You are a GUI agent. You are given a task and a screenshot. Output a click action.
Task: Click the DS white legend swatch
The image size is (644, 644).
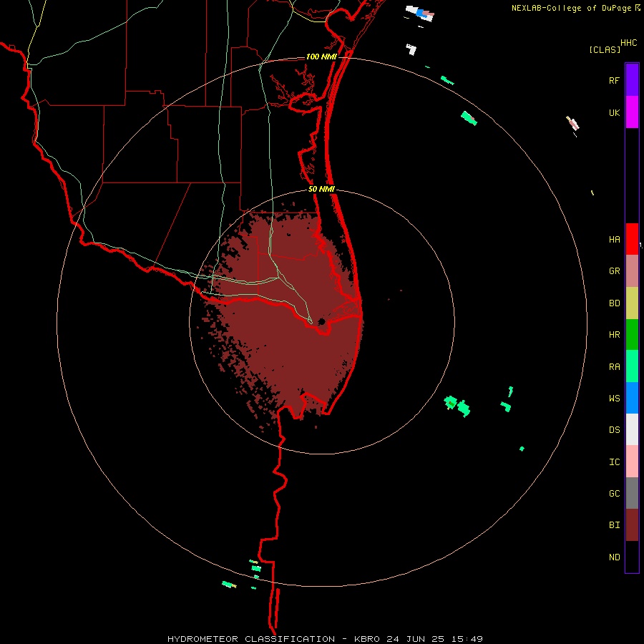[632, 429]
